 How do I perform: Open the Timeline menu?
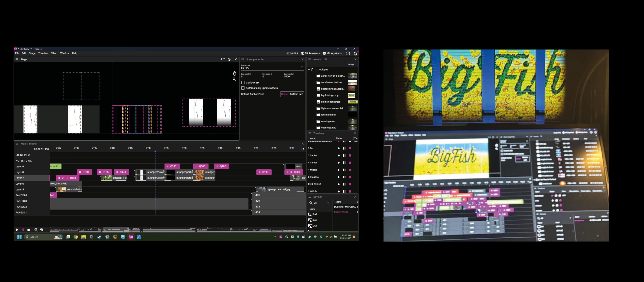(43, 53)
